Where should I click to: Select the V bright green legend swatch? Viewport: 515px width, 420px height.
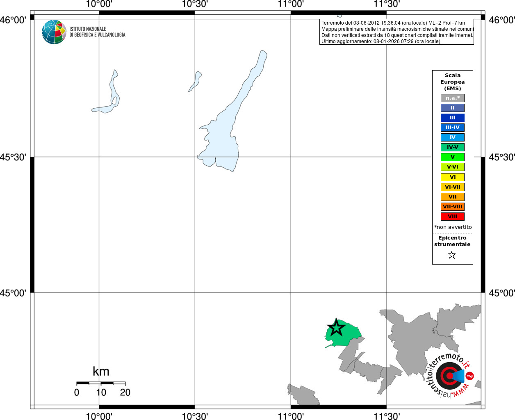pyautogui.click(x=453, y=157)
